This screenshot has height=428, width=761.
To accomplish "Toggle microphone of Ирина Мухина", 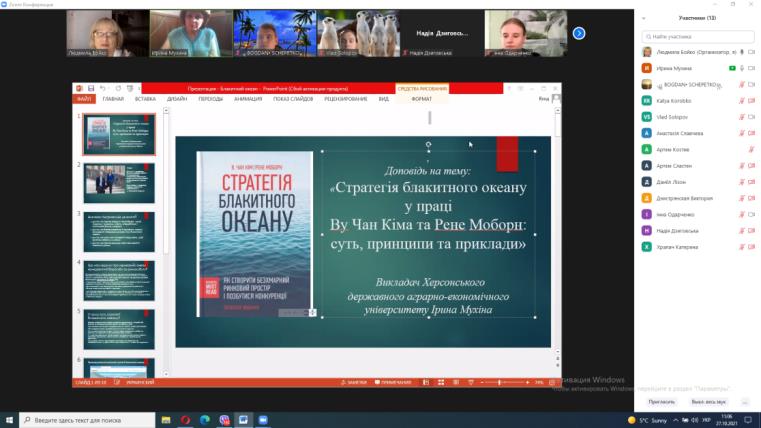I will point(742,68).
